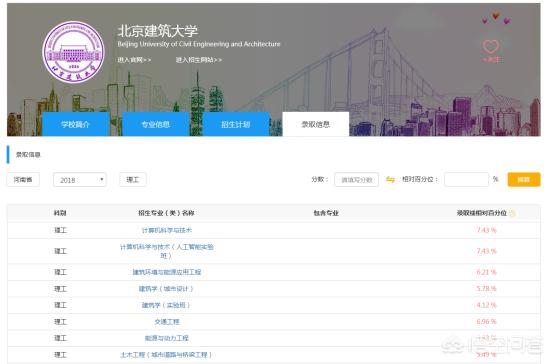The image size is (554, 364).
Task: Open the 进入招生网站>> link
Action: pyautogui.click(x=199, y=60)
